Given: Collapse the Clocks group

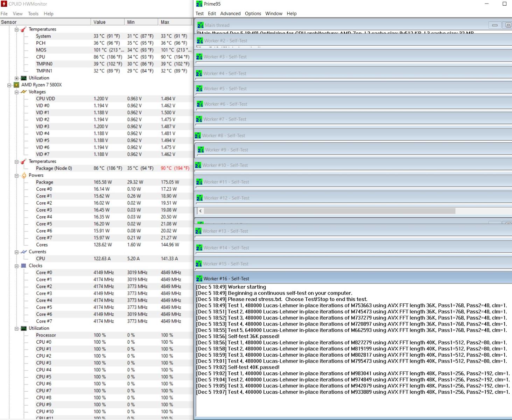Looking at the screenshot, I should pos(16,266).
